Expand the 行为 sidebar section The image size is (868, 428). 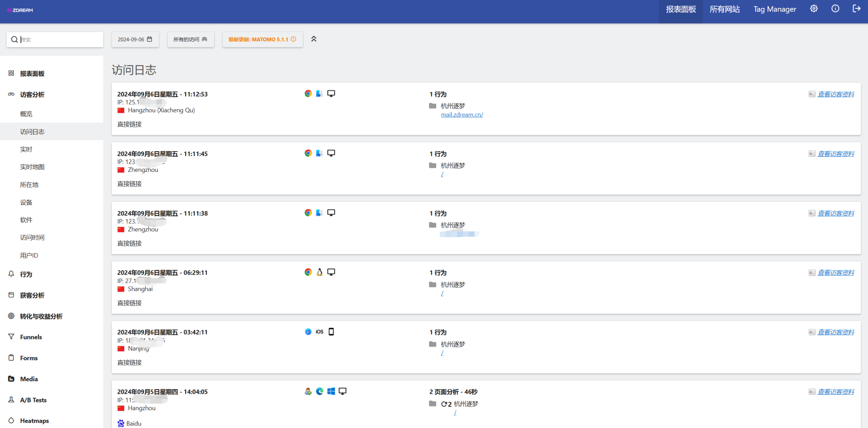26,274
